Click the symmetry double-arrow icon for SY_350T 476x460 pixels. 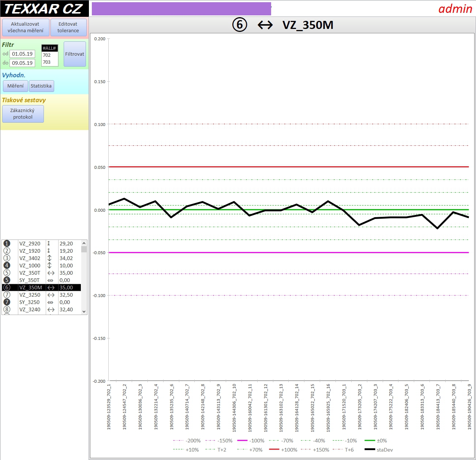click(x=50, y=280)
